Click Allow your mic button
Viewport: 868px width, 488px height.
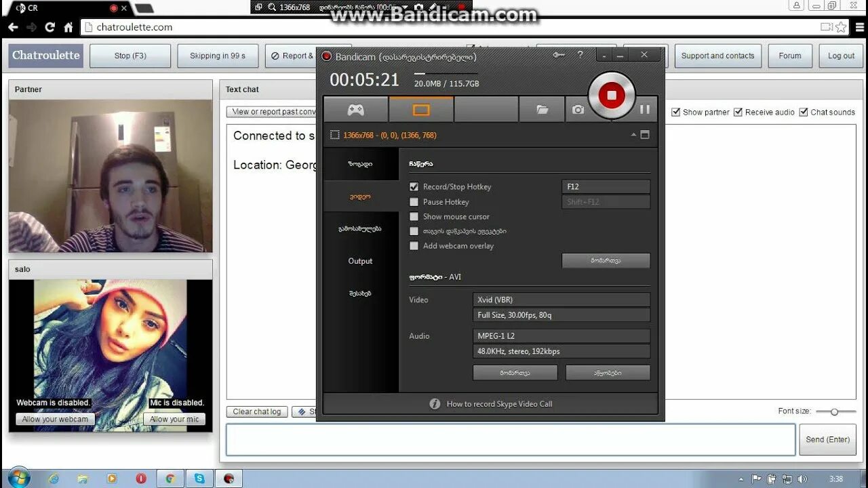point(174,419)
